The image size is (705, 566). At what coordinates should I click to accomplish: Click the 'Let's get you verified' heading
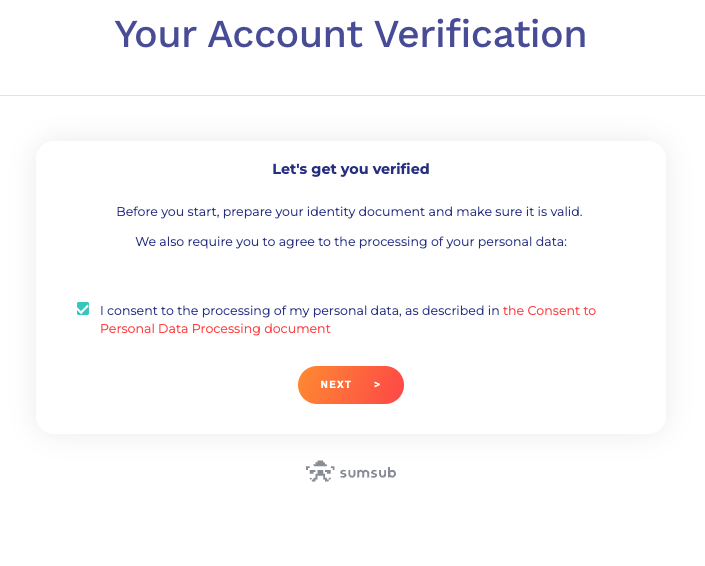[351, 169]
